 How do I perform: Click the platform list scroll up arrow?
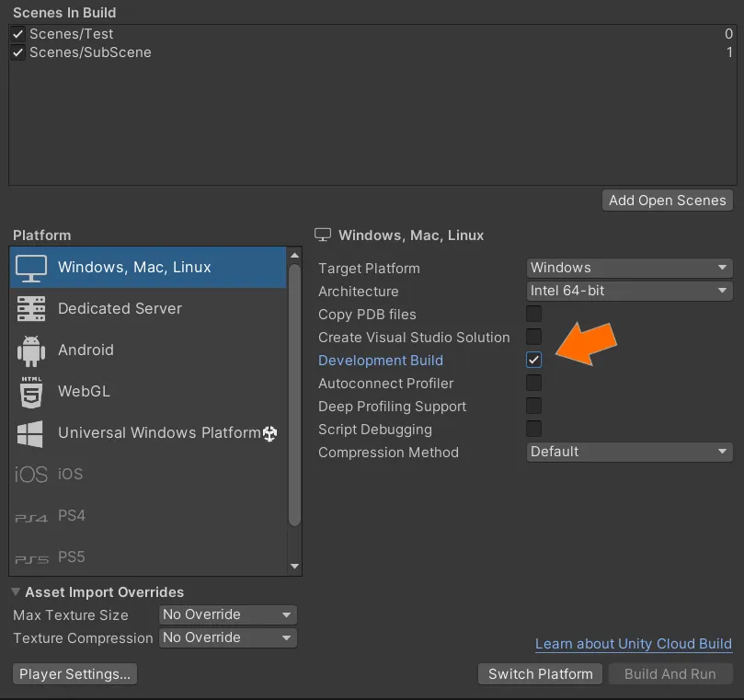(x=294, y=256)
